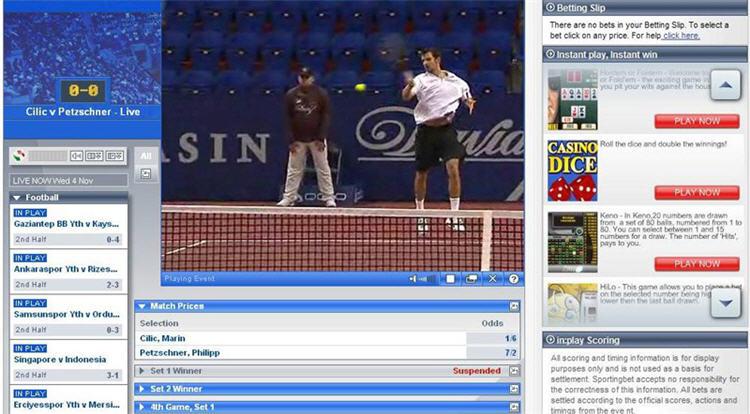The height and width of the screenshot is (414, 750).
Task: Stop the video playback
Action: [x=450, y=279]
